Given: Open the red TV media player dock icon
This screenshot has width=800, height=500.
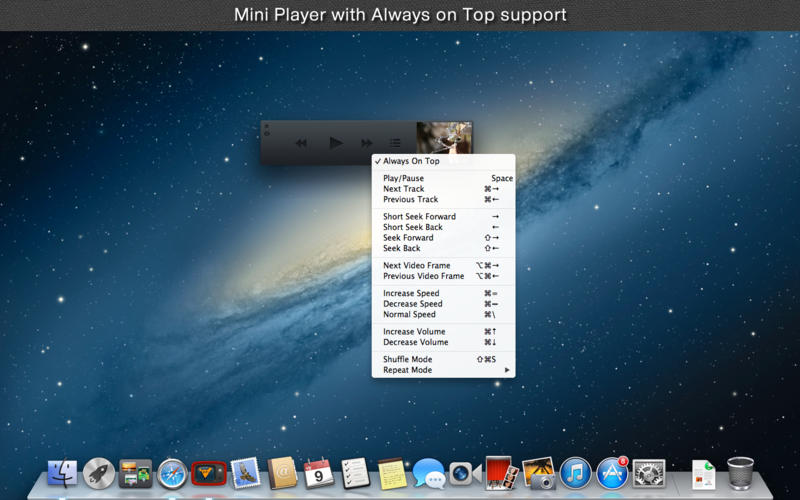Looking at the screenshot, I should pos(209,473).
